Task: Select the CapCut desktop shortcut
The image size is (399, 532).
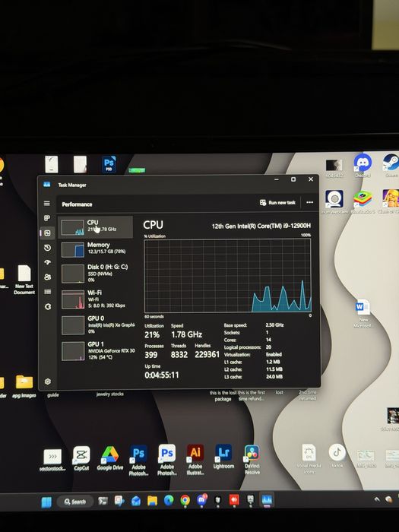Action: [81, 458]
